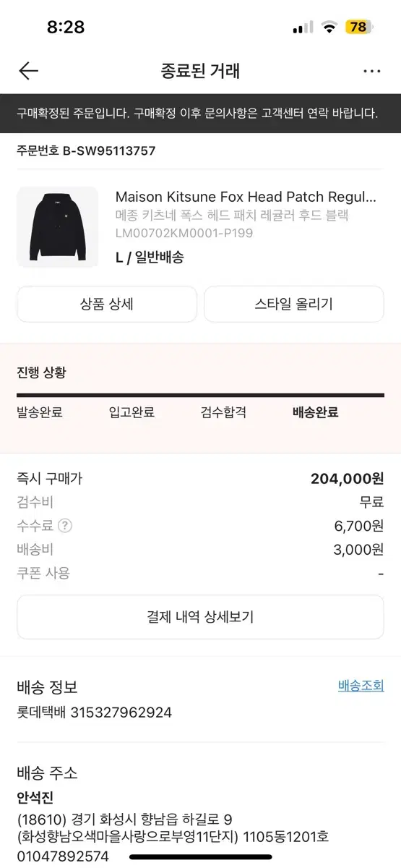Image resolution: width=401 pixels, height=868 pixels.
Task: Tap the 스타일 올리기 button
Action: (x=293, y=304)
